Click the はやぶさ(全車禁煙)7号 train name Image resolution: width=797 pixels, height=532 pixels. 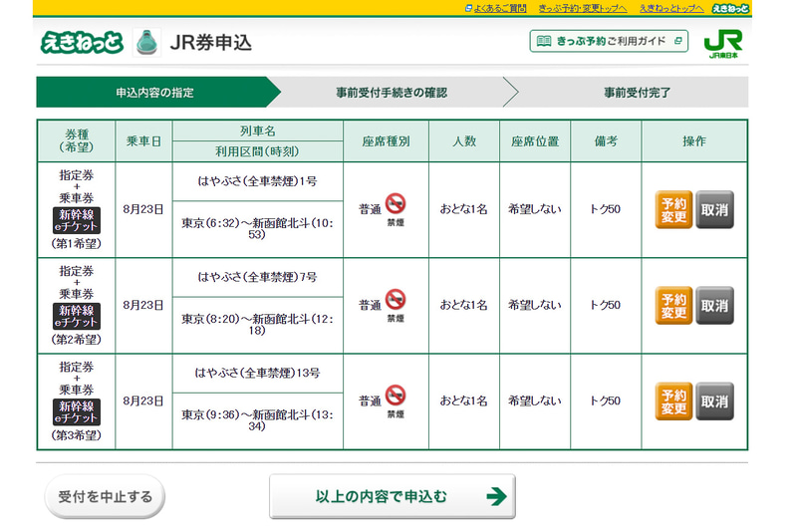[258, 277]
